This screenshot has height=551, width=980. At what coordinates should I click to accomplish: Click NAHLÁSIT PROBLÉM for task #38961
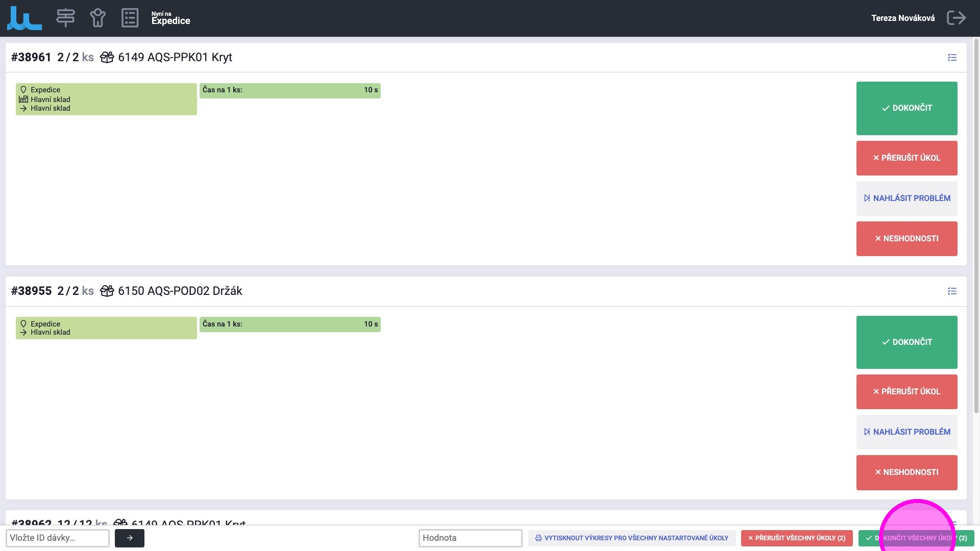pyautogui.click(x=906, y=198)
